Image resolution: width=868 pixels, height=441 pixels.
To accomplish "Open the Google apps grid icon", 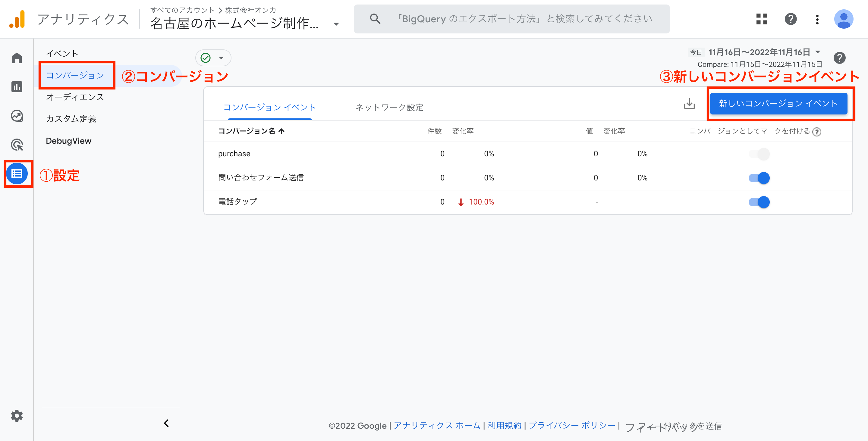I will tap(762, 19).
